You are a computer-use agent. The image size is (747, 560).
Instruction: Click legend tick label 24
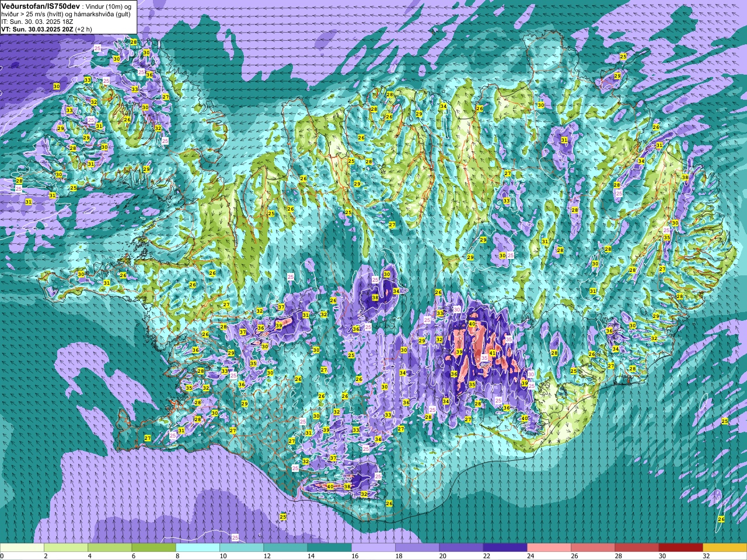coord(530,556)
